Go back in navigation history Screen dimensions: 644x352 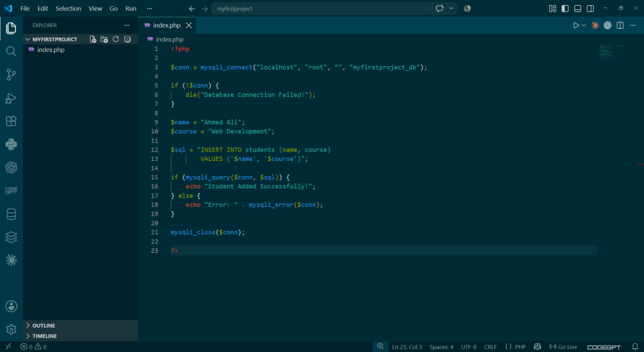point(192,9)
